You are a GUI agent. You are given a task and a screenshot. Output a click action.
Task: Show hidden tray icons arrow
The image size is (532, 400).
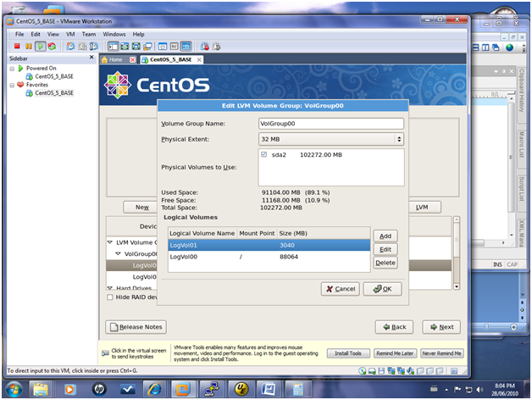click(446, 390)
